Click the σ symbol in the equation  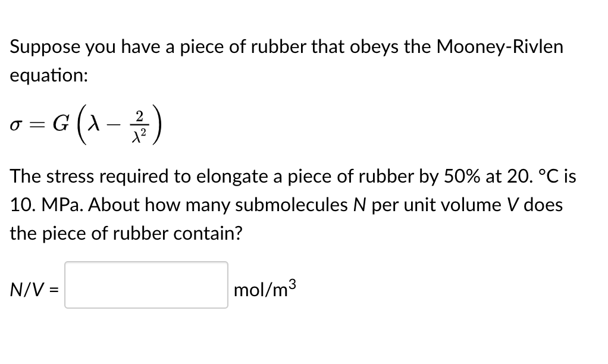(x=15, y=126)
